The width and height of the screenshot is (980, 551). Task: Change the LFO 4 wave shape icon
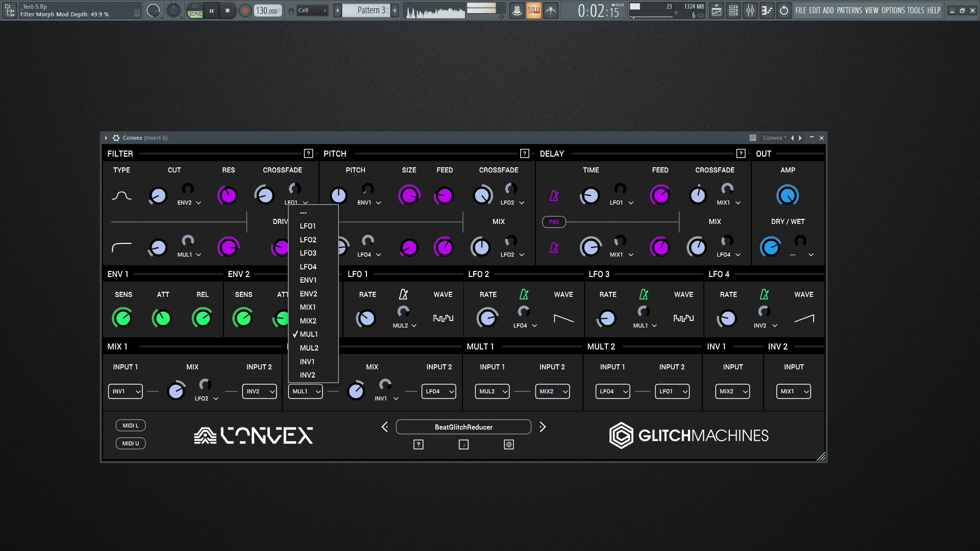[x=804, y=318]
